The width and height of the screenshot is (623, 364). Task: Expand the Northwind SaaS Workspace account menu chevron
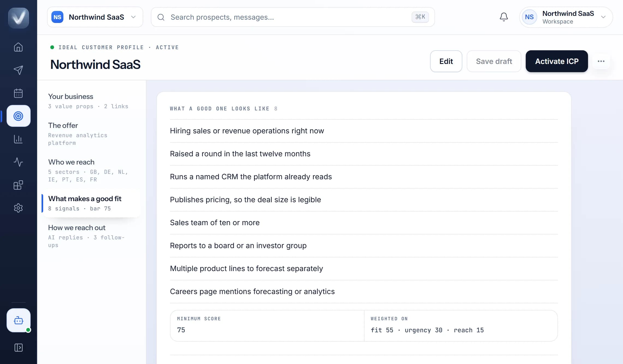tap(603, 17)
